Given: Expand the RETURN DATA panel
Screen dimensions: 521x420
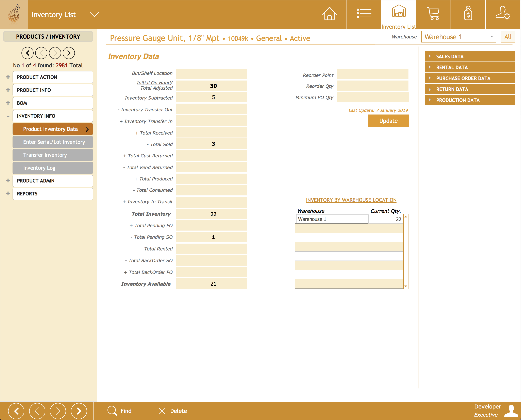Looking at the screenshot, I should (469, 89).
